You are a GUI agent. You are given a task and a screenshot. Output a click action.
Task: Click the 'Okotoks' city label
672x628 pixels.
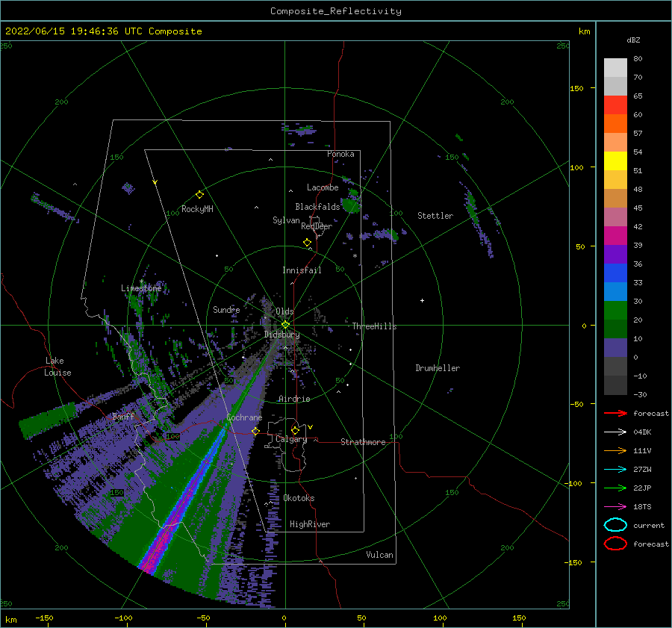click(299, 498)
